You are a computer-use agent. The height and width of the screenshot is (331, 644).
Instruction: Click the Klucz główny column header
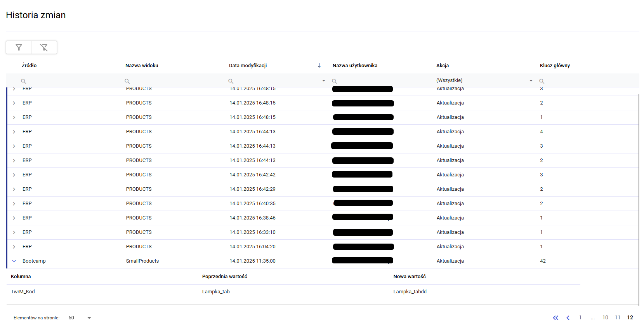(555, 66)
